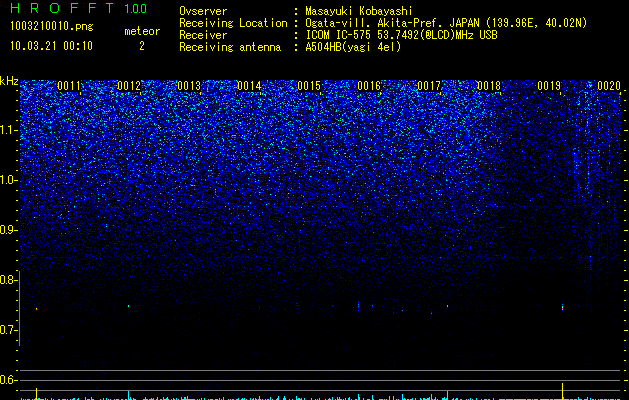
Task: Click the 0012 time marker
Action: [x=129, y=86]
